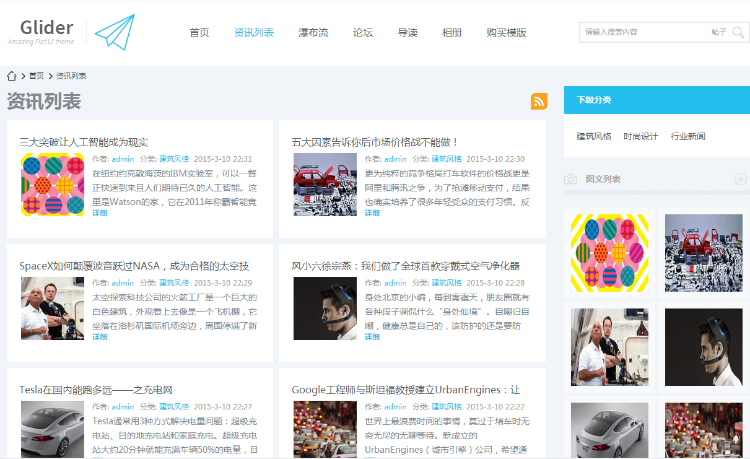
Task: Click the 首页 breadcrumb link
Action: click(36, 76)
